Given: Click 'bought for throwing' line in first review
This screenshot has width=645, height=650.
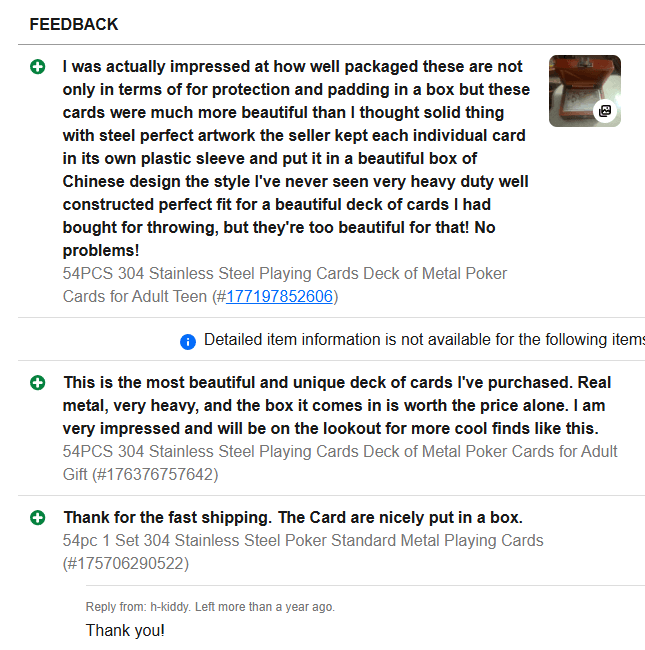Looking at the screenshot, I should coord(279,228).
